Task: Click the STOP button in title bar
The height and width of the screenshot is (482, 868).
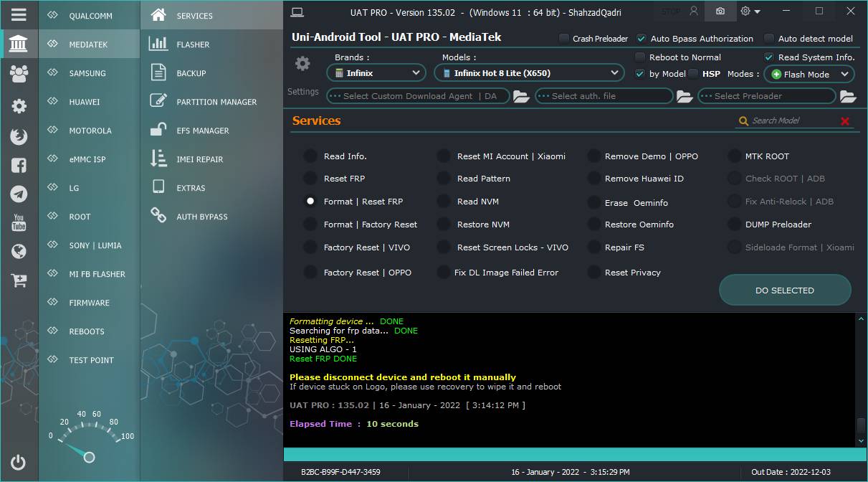Action: [x=671, y=11]
